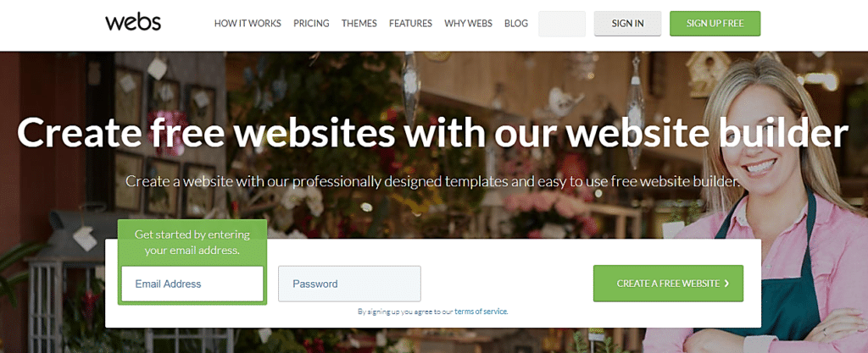868x353 pixels.
Task: Focus the Password input field
Action: coord(349,284)
